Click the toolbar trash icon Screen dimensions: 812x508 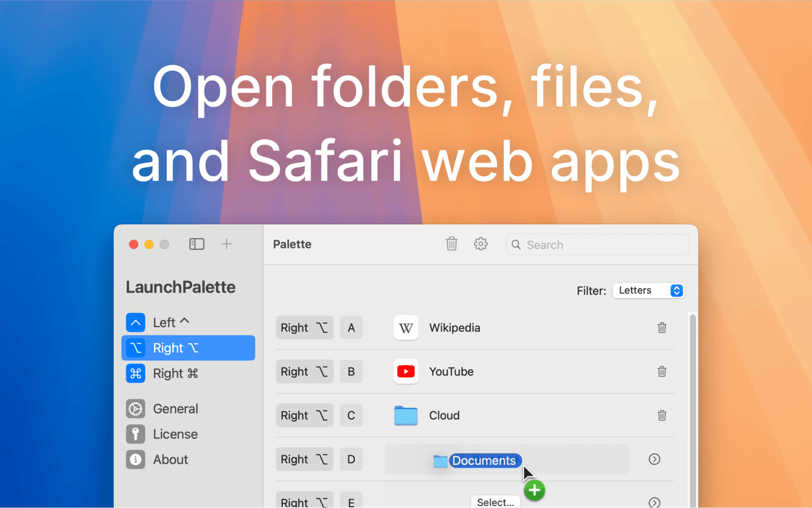coord(451,244)
